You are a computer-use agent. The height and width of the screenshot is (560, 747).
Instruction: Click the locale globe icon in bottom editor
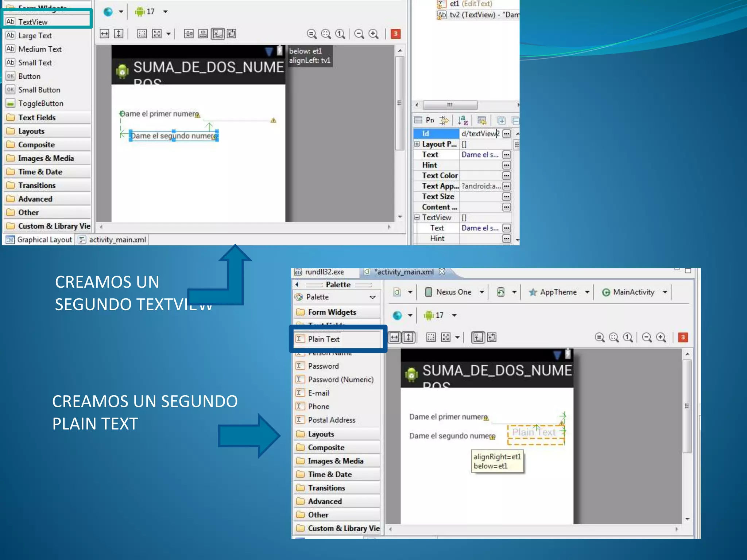click(397, 315)
